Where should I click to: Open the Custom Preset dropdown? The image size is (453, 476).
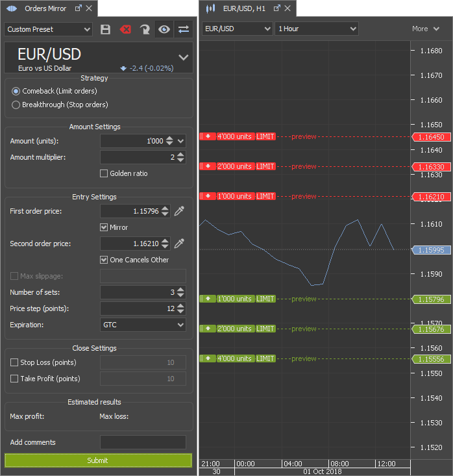tap(48, 29)
